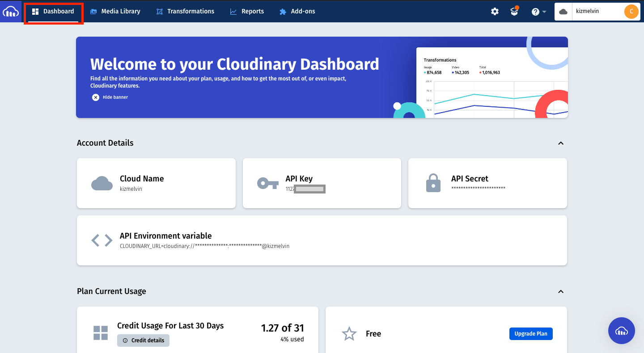Click the orange C user avatar
This screenshot has width=644, height=353.
631,12
